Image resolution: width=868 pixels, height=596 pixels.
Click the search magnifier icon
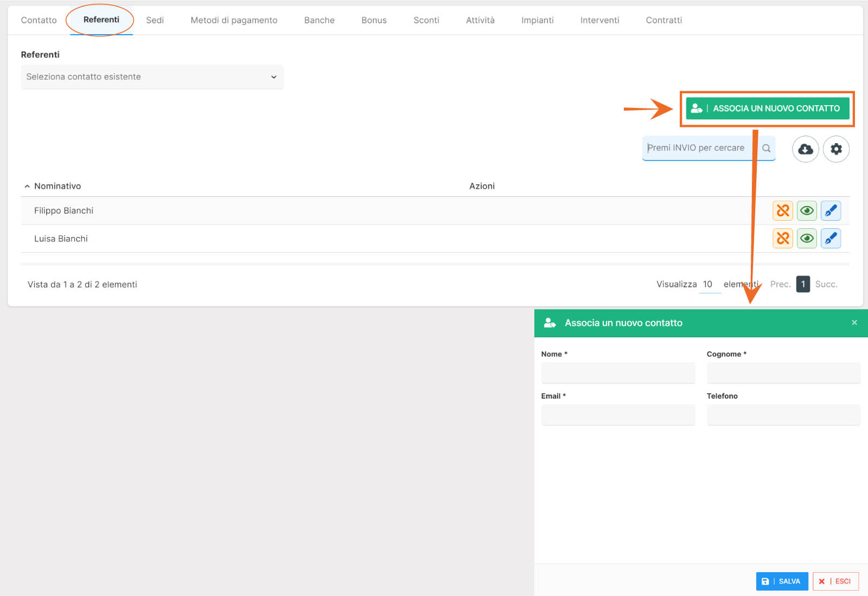point(766,148)
